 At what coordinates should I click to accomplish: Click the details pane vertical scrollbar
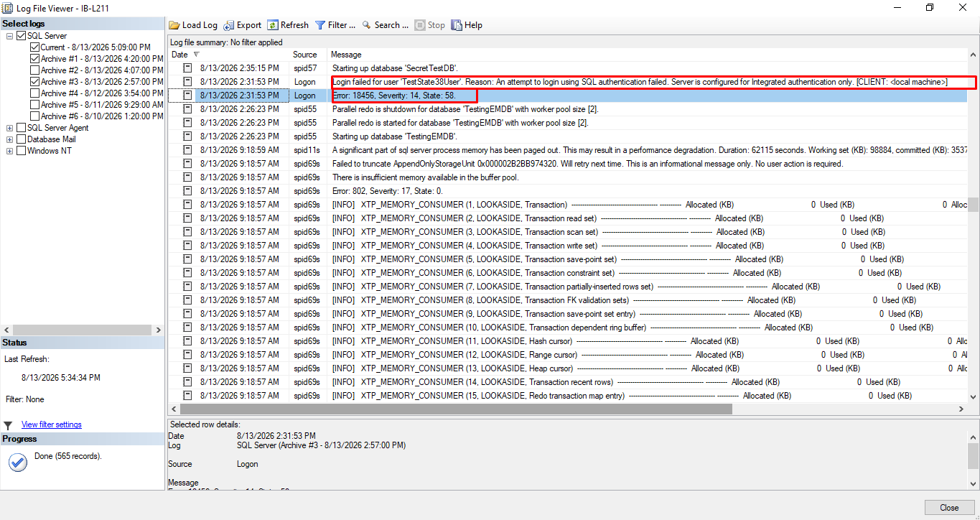pyautogui.click(x=973, y=455)
